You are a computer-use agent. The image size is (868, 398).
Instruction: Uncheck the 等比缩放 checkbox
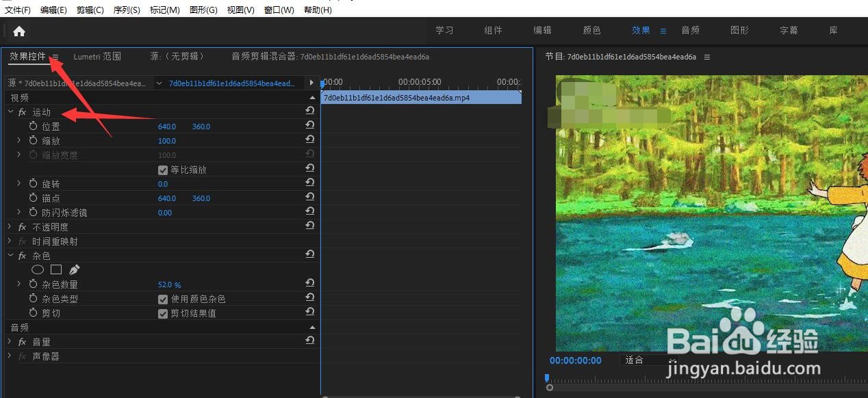click(163, 170)
